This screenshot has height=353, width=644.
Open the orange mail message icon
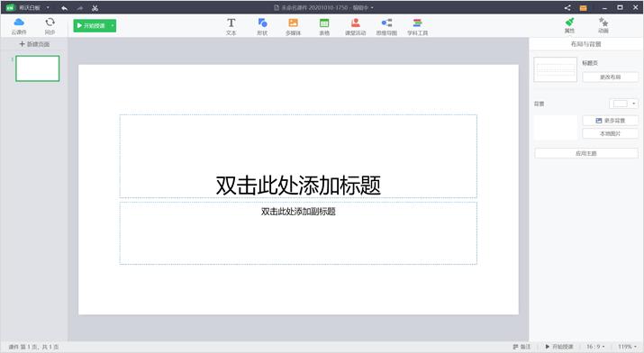(583, 8)
